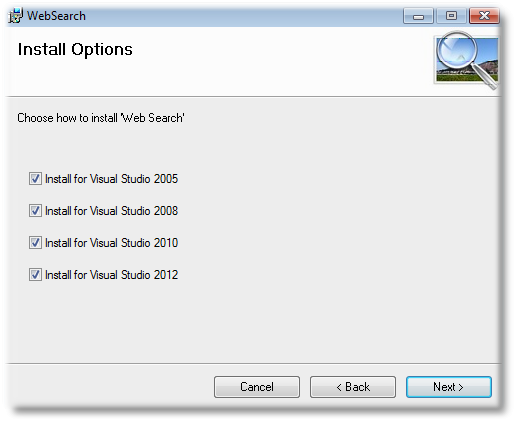Click the 'Install Options' heading
Viewport: 519px width, 423px height.
click(x=75, y=50)
